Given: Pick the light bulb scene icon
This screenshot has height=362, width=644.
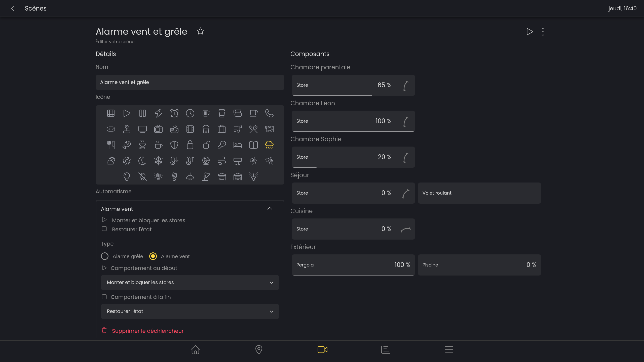Looking at the screenshot, I should coord(127,177).
